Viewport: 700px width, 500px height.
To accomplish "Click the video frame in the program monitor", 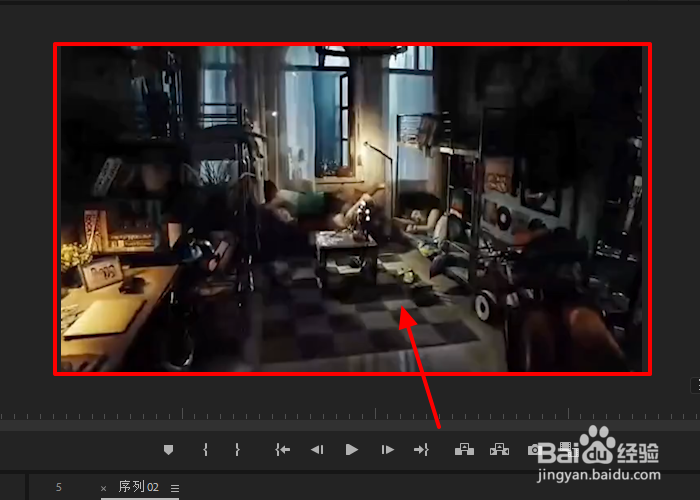I will [x=352, y=209].
